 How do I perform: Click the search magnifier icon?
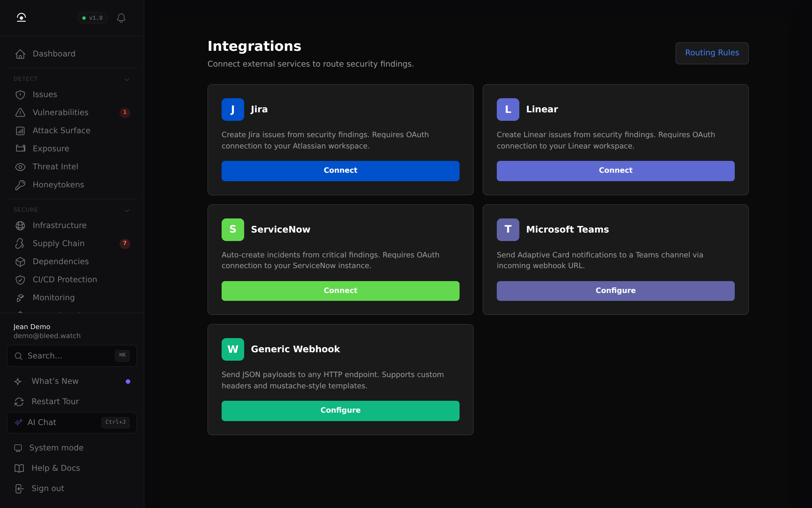18,356
